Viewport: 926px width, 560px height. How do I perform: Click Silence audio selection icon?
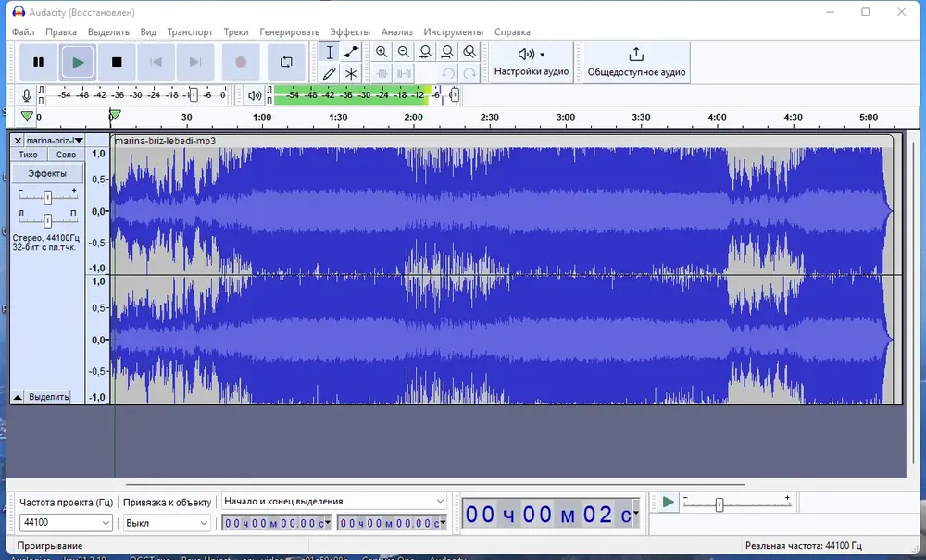tap(404, 74)
